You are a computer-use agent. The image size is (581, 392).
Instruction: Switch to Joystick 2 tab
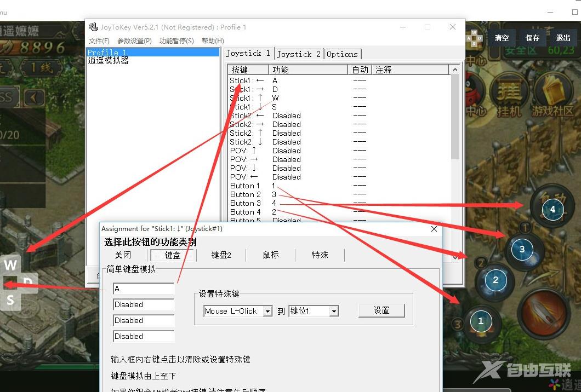tap(299, 54)
